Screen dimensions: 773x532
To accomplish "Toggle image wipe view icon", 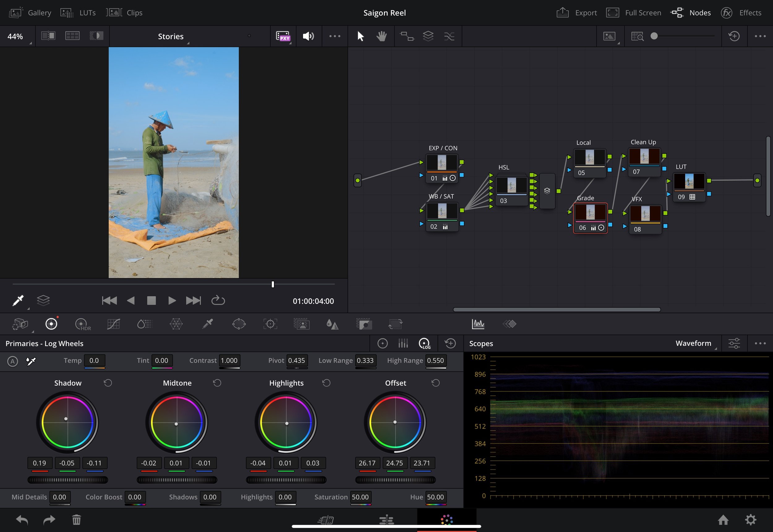I will [x=48, y=36].
